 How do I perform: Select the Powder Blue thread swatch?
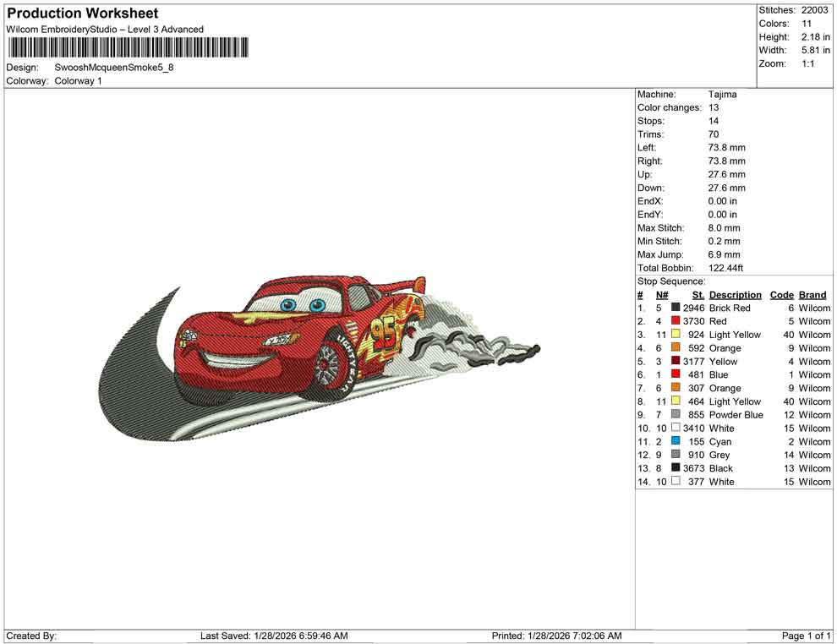pos(674,414)
